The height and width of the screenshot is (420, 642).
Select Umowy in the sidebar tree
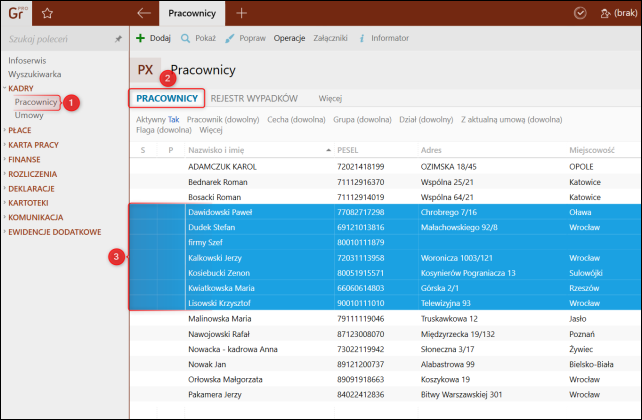[x=29, y=115]
